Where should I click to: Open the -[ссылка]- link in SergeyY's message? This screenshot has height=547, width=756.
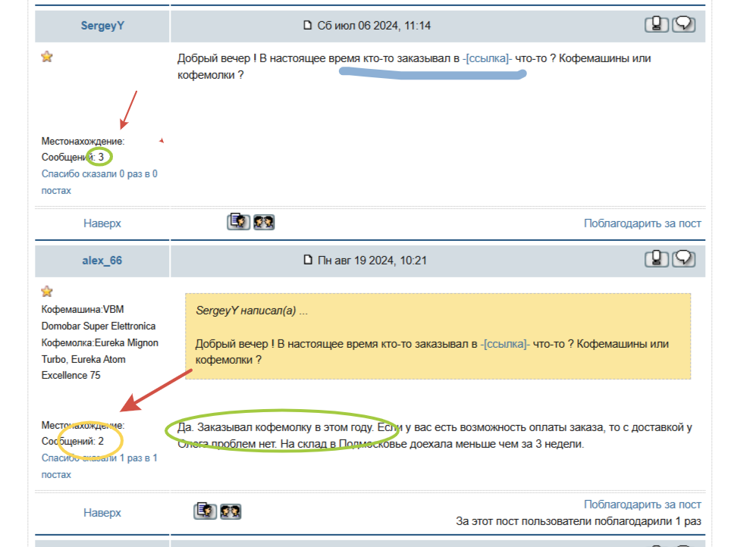tap(487, 58)
